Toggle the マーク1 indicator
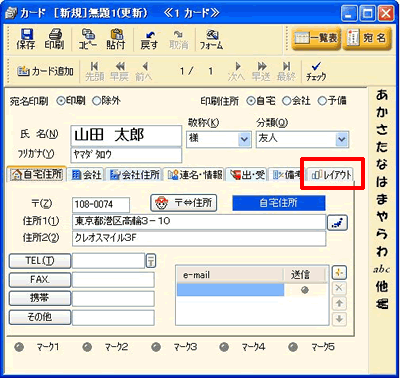400x378 pixels. tap(20, 347)
